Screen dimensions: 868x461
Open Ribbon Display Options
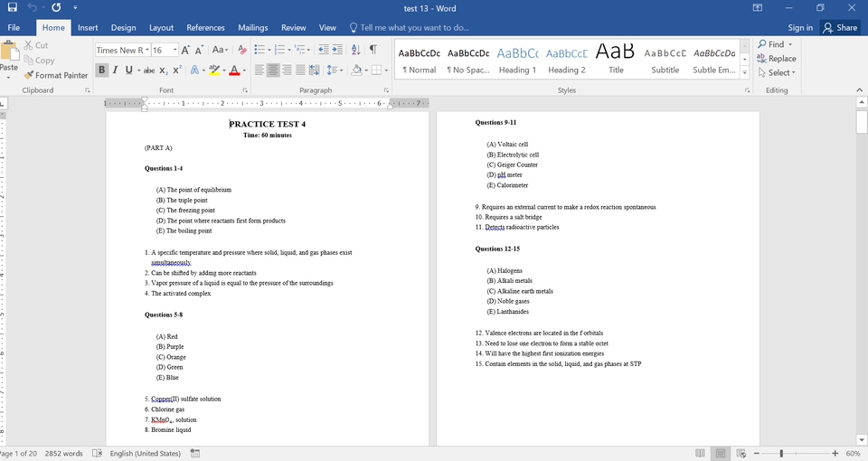tap(758, 8)
